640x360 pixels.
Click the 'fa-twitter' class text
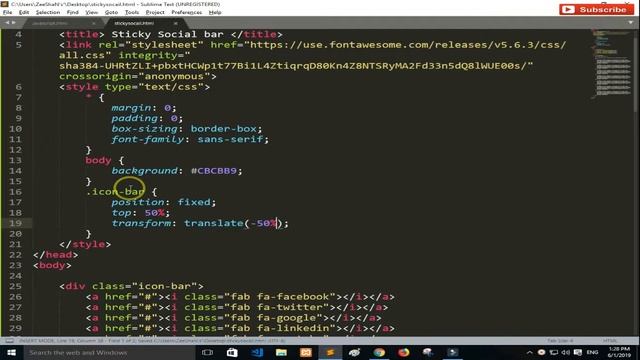click(x=290, y=307)
